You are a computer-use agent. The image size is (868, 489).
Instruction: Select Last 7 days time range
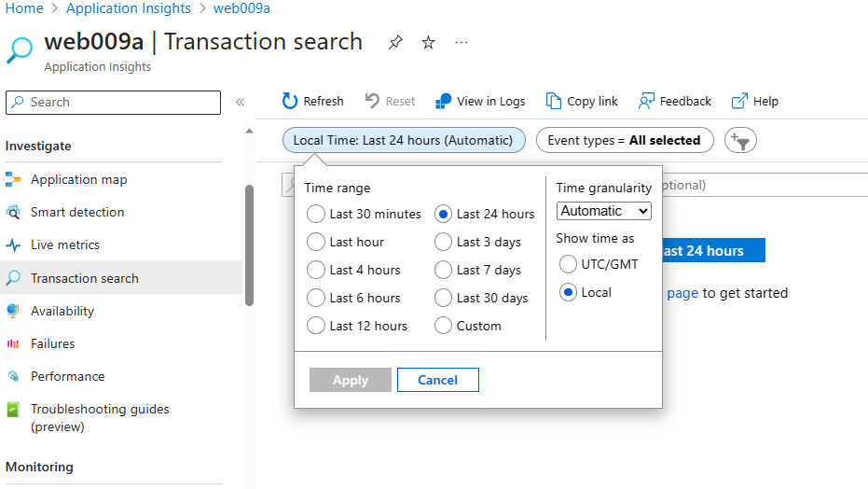[443, 270]
